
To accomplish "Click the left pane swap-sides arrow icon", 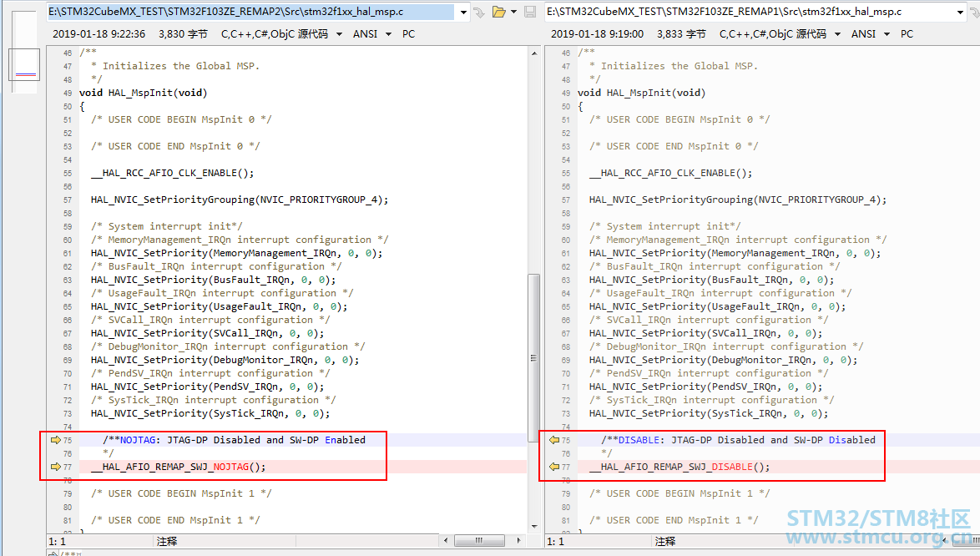I will pos(479,12).
